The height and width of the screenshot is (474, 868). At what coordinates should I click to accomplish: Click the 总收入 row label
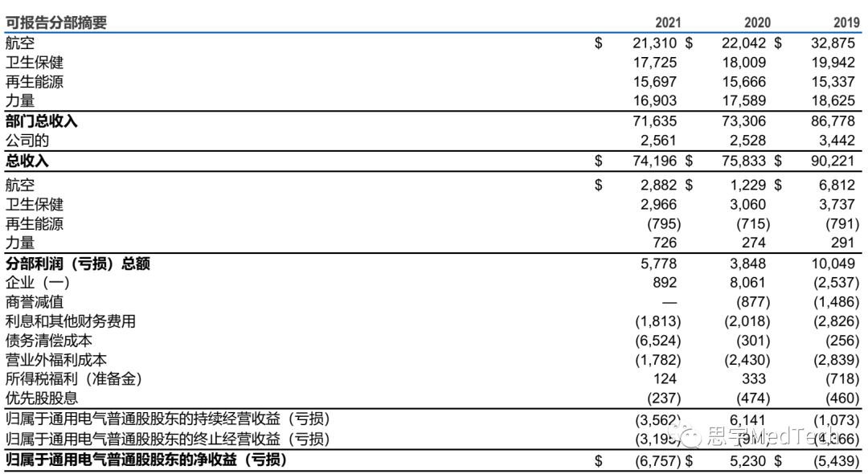point(27,161)
